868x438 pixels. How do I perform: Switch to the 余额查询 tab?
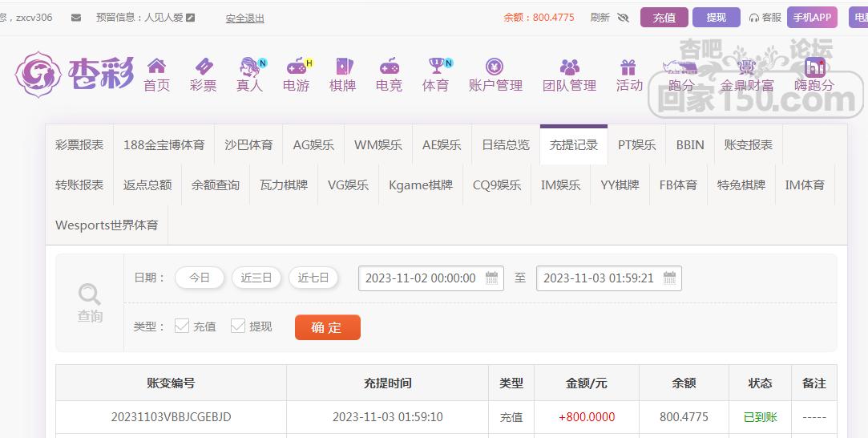click(216, 185)
